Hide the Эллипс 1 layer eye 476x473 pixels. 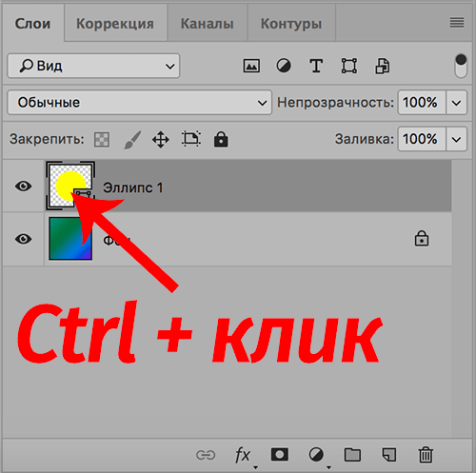pyautogui.click(x=24, y=187)
